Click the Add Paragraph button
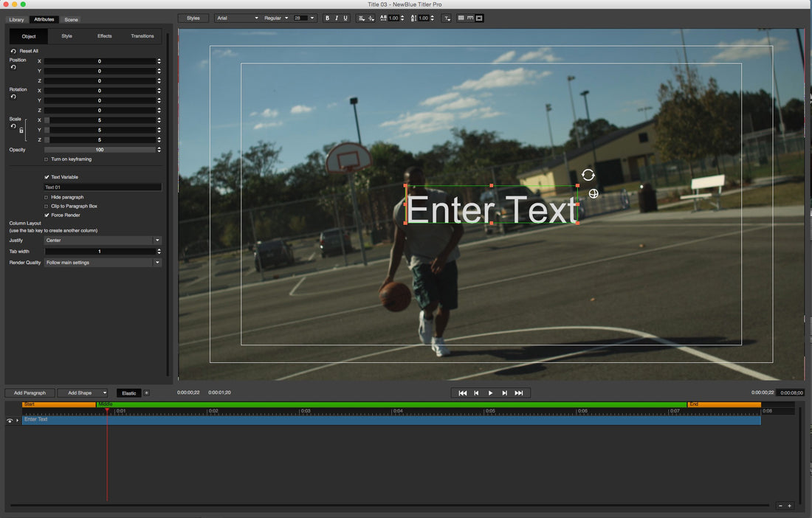812x518 pixels. [30, 393]
